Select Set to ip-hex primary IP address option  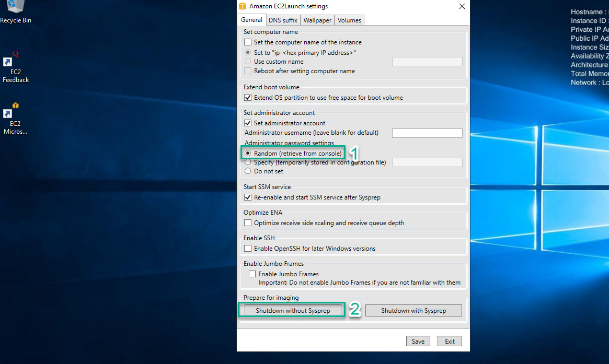pos(248,52)
